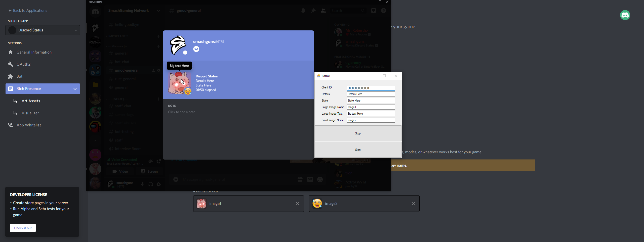Image resolution: width=644 pixels, height=242 pixels.
Task: Click Small Image Name field
Action: (x=371, y=120)
